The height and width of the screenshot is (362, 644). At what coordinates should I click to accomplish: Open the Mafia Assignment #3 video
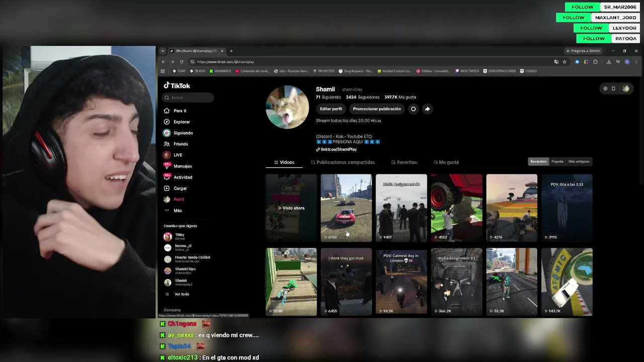457,282
